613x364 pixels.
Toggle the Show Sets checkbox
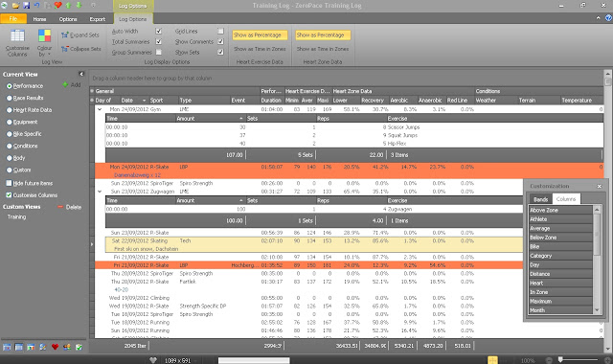tap(220, 52)
